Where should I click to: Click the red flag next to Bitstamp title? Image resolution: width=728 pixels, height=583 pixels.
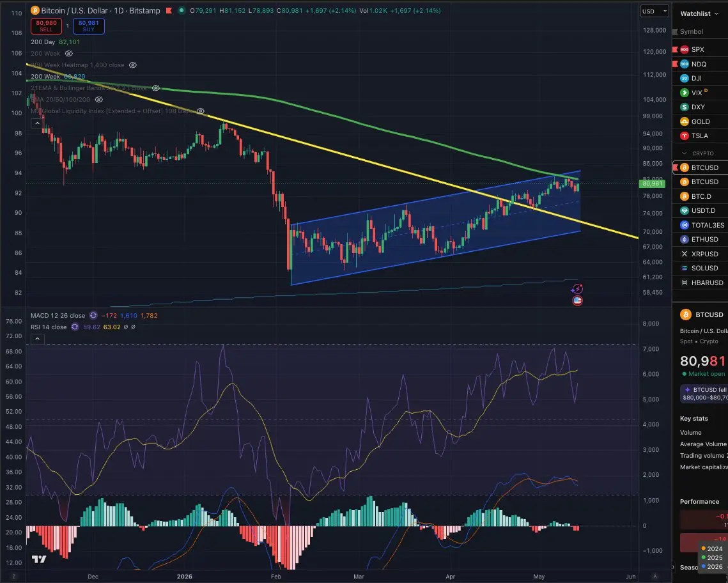[169, 10]
